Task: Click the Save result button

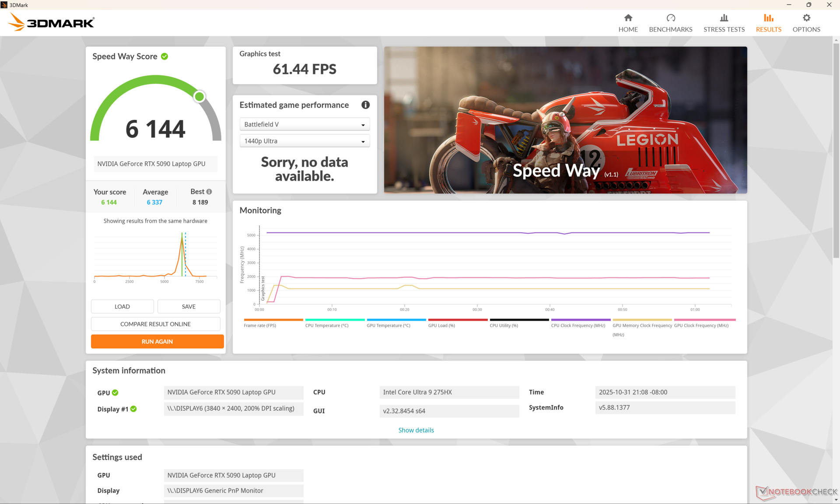Action: pyautogui.click(x=189, y=307)
